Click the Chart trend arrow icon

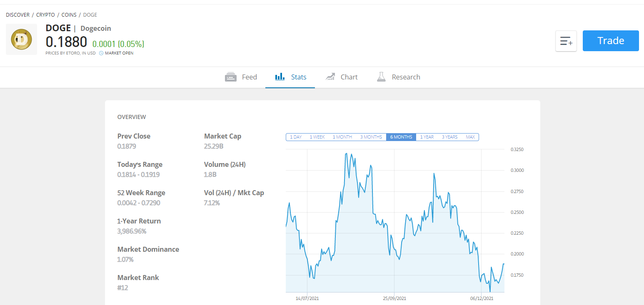[330, 77]
